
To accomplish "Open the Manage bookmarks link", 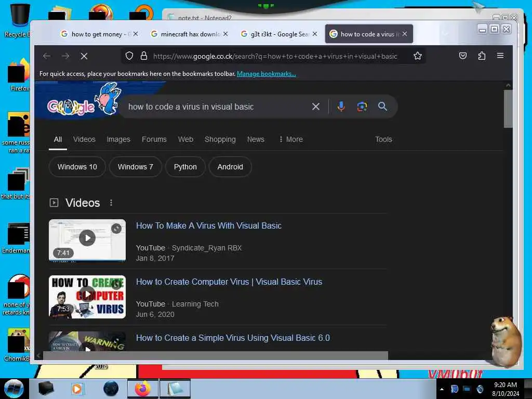I will click(267, 74).
